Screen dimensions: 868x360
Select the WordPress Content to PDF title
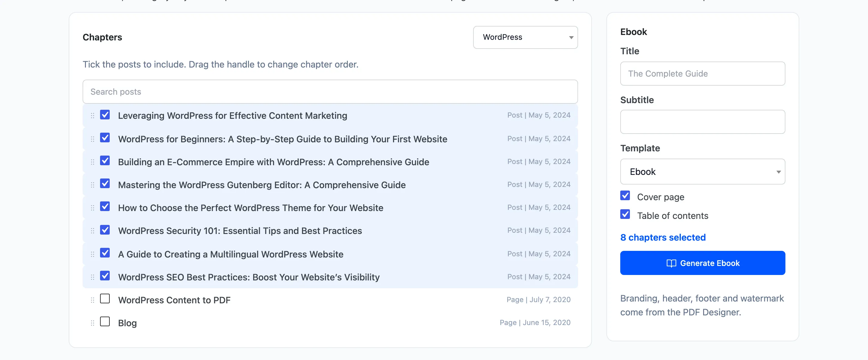coord(174,300)
